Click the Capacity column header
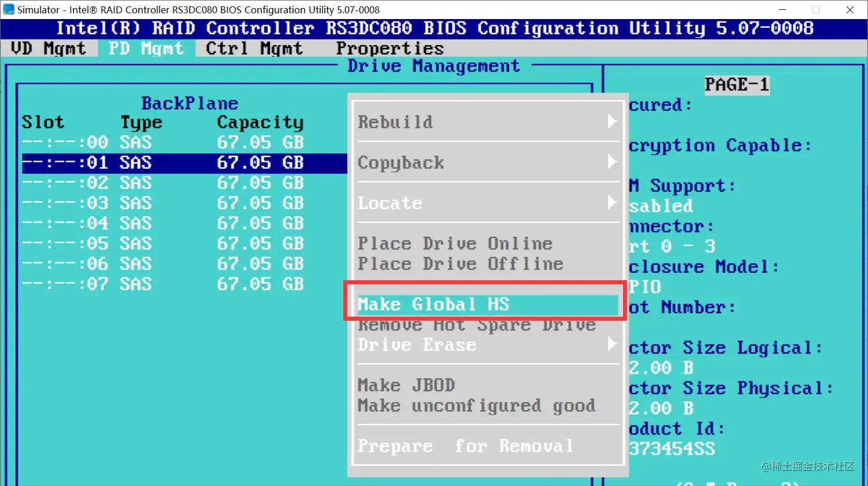 pos(260,123)
